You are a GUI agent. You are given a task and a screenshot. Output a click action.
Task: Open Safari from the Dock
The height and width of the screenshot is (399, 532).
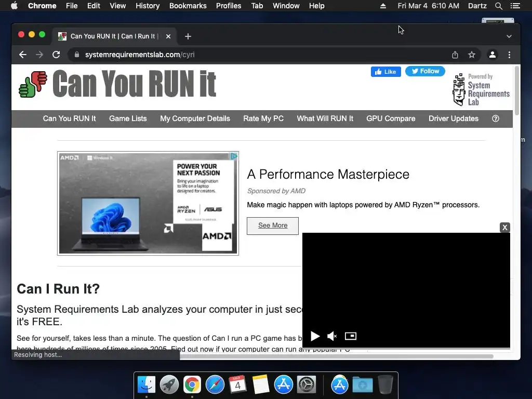tap(215, 385)
